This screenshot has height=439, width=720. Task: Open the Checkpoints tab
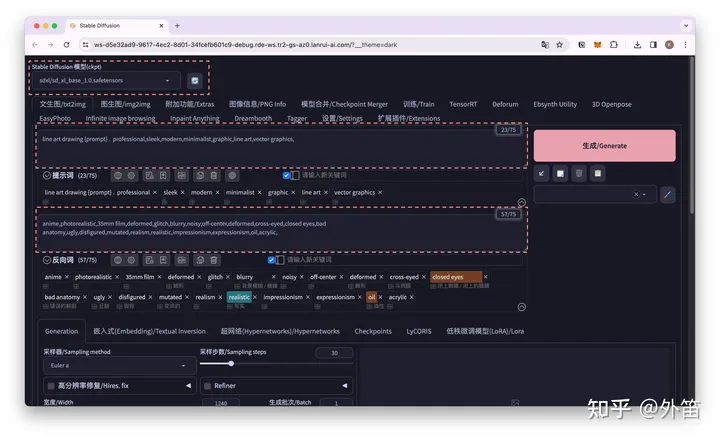point(373,331)
